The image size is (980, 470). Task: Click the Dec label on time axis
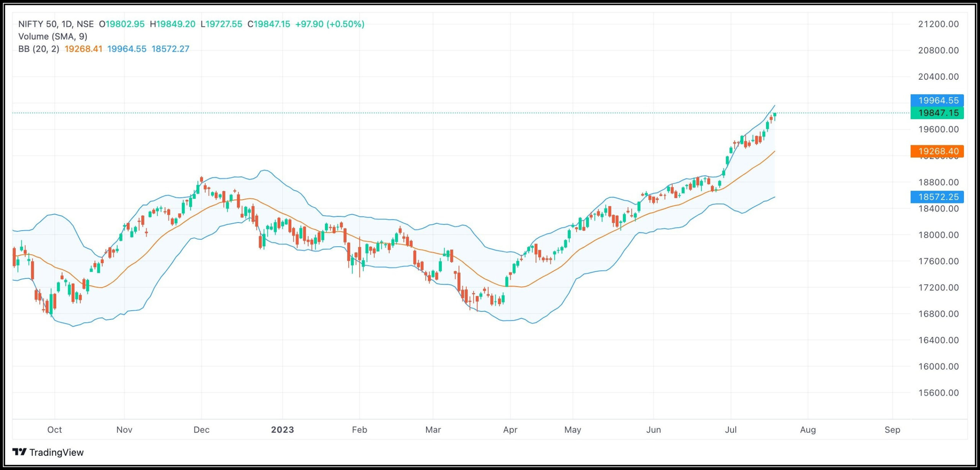201,430
